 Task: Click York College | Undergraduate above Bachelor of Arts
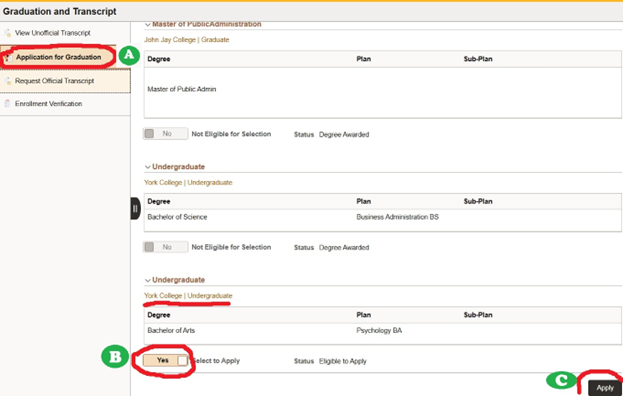coord(188,296)
